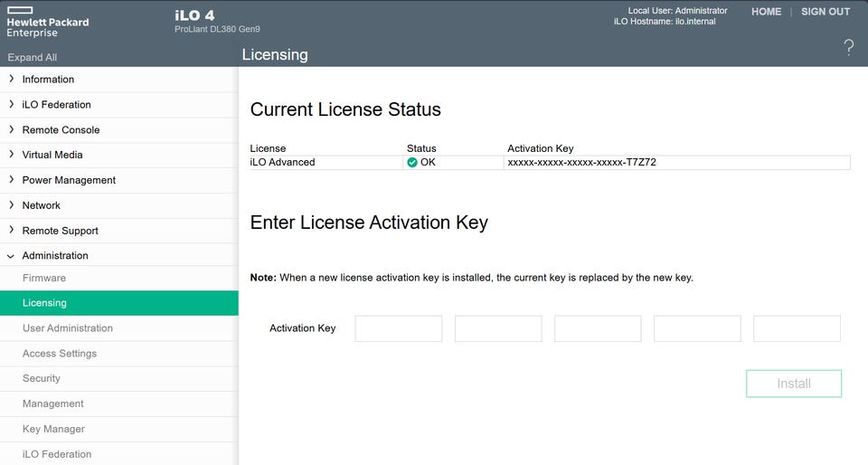868x465 pixels.
Task: Click the iLO 4 product title
Action: tap(194, 15)
